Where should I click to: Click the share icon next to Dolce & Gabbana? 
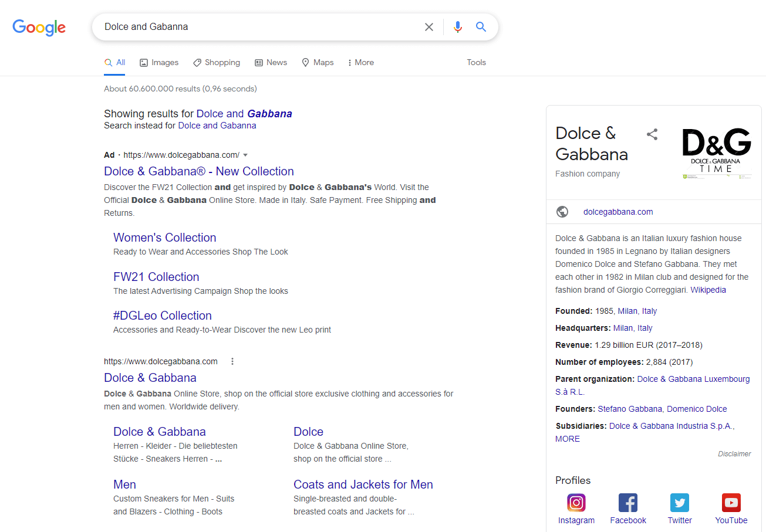(x=652, y=134)
